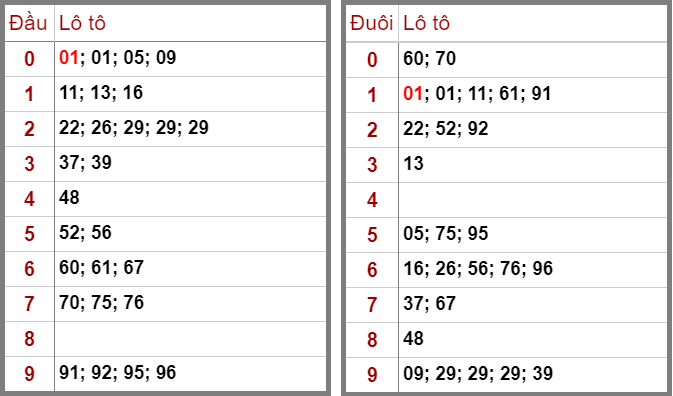Click the cell containing 22; 26; 29; 29; 29
The image size is (673, 396).
(x=190, y=129)
